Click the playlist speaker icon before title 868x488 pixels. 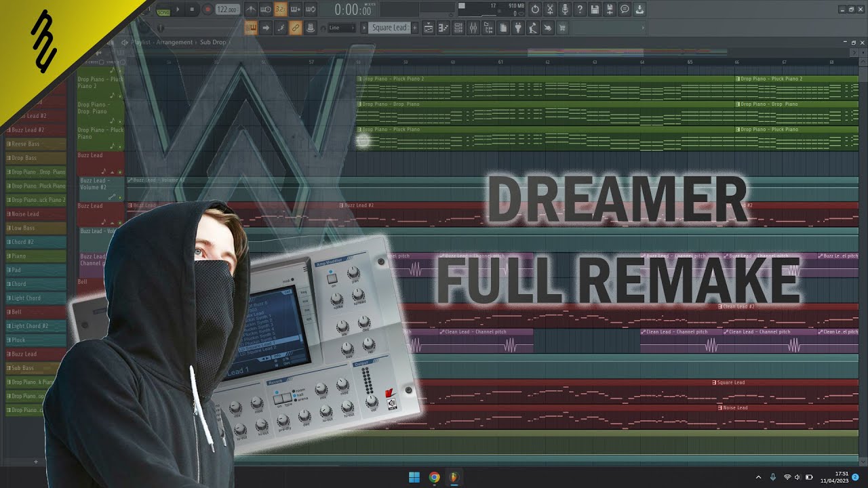pyautogui.click(x=125, y=42)
